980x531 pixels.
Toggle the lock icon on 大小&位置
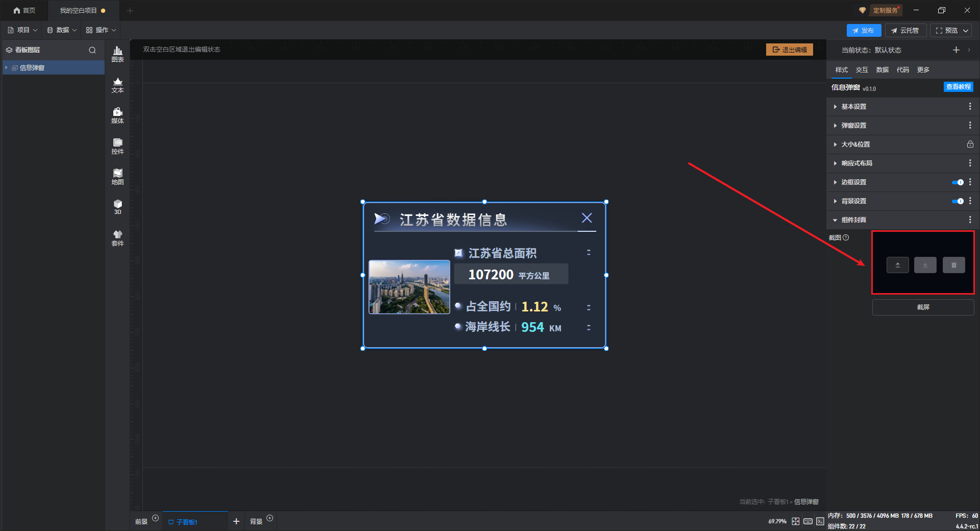point(970,144)
